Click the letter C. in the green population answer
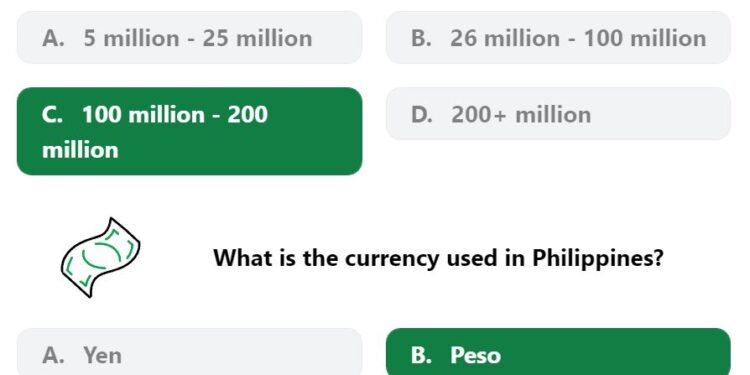Image resolution: width=750 pixels, height=375 pixels. tap(52, 115)
